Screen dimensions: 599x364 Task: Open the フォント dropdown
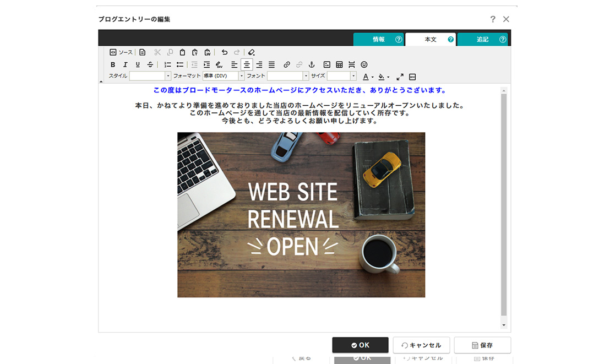(288, 76)
